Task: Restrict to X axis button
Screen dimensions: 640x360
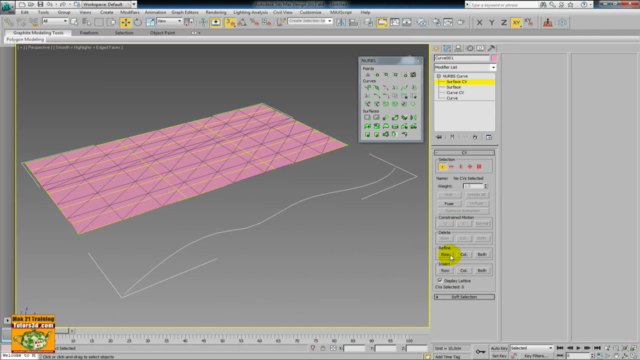Action: click(x=480, y=22)
